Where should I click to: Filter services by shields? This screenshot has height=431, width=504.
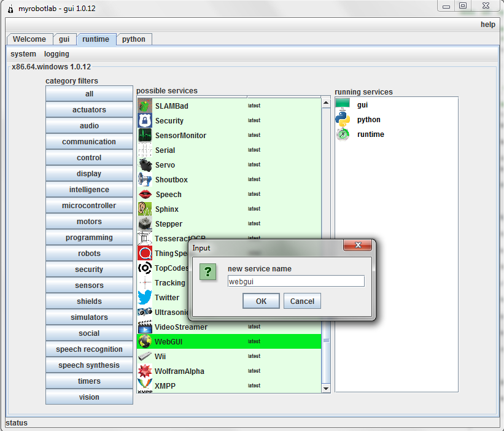click(90, 301)
